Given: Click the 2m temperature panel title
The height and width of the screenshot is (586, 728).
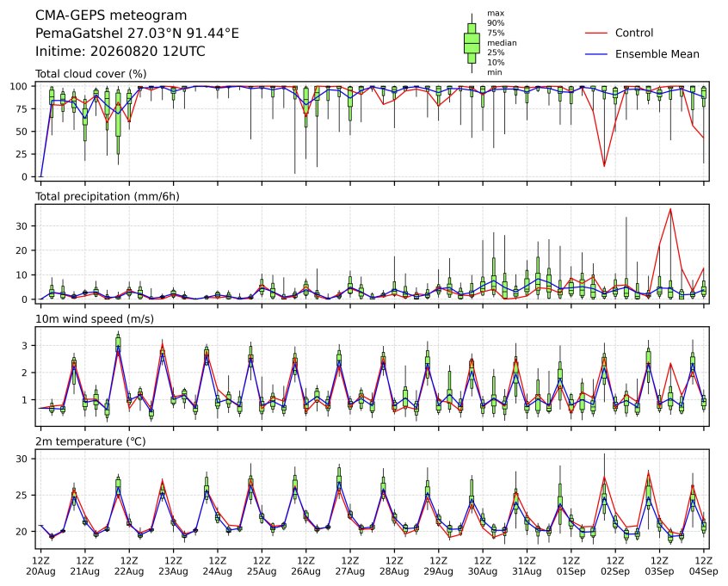Looking at the screenshot, I should [90, 441].
